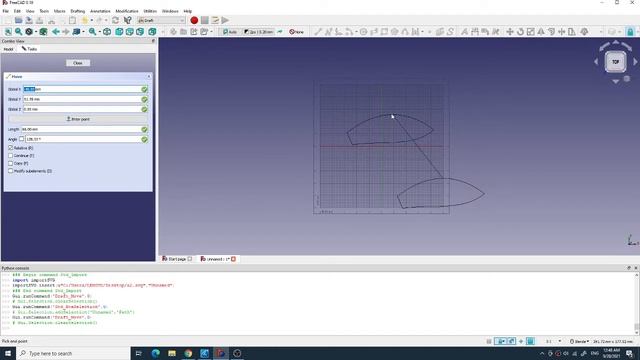Open the Modification menu
640x360 pixels.
click(x=127, y=11)
